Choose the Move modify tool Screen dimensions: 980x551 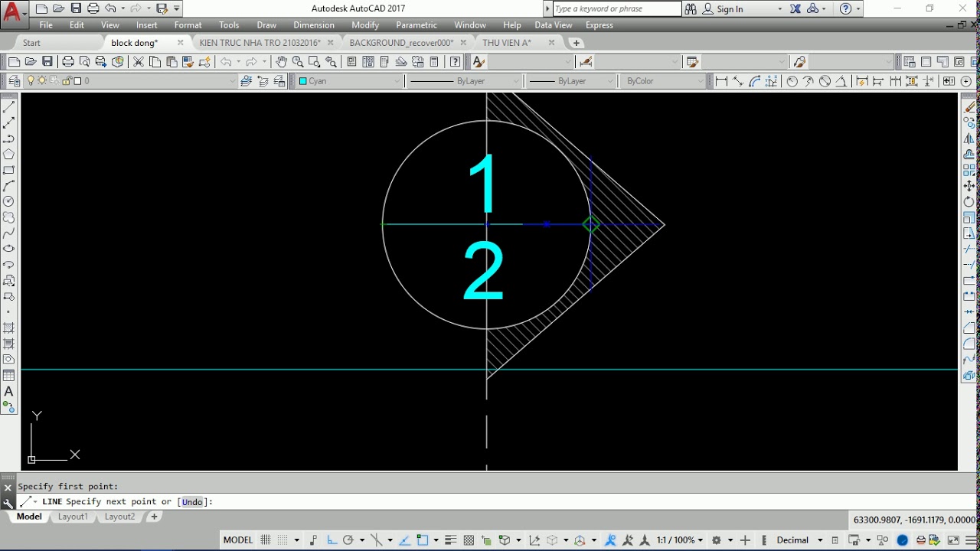pyautogui.click(x=969, y=186)
